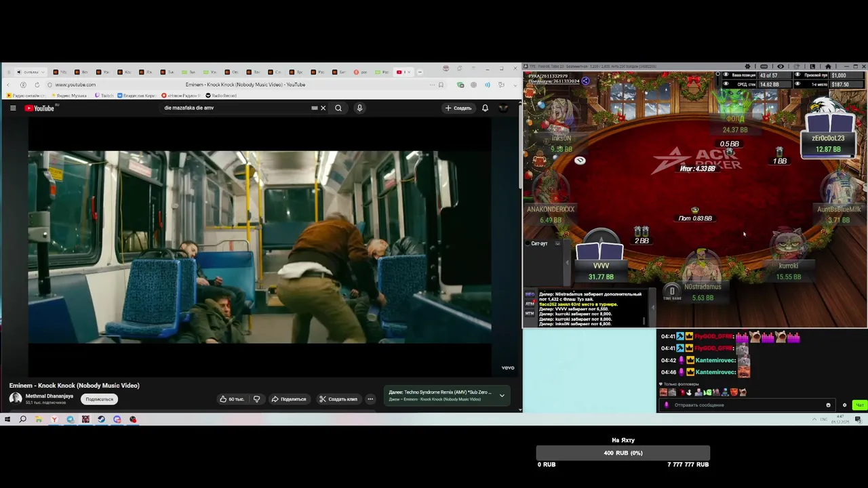The image size is (868, 488).
Task: Open the YouTube notifications bell
Action: click(485, 108)
